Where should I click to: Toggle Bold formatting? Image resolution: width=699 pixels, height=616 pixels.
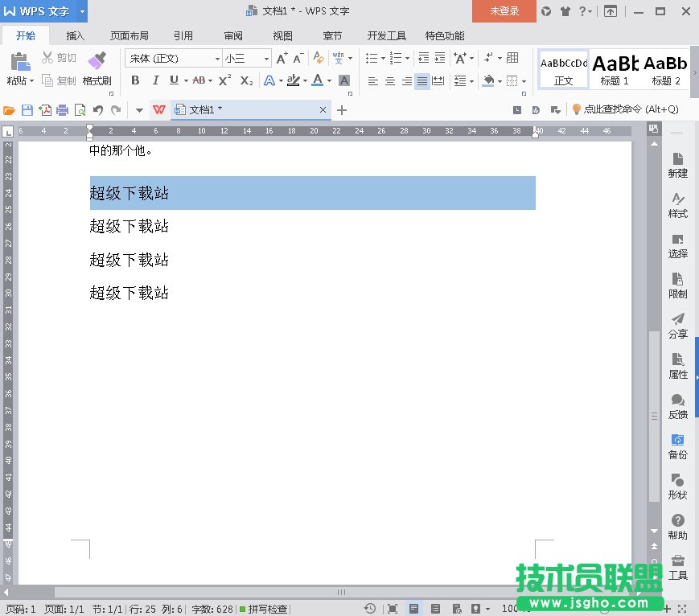135,80
